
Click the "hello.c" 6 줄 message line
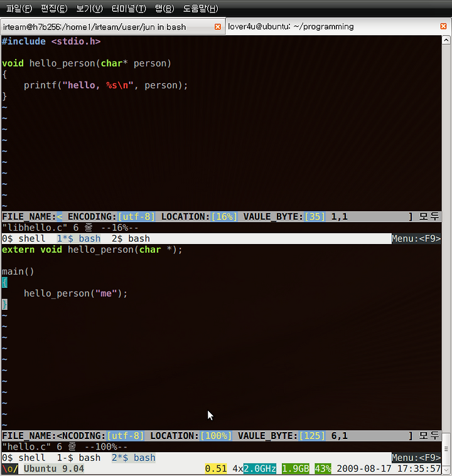pos(65,447)
